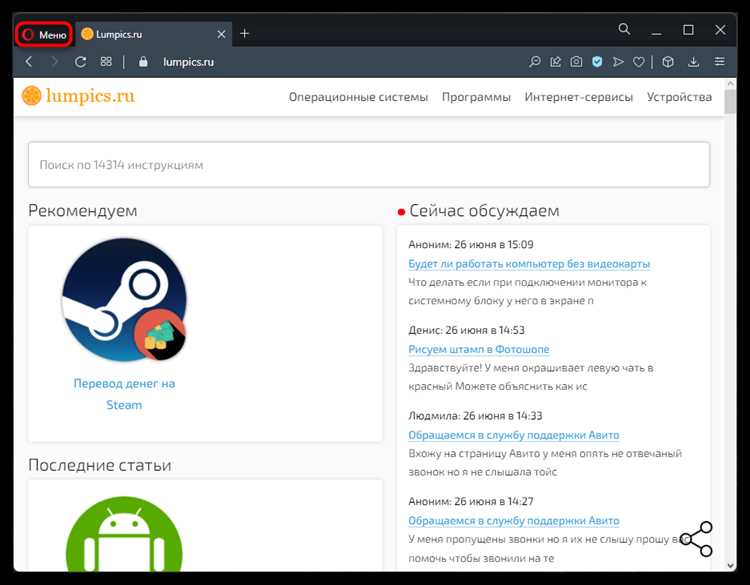Open Перевод денег на Steam link
Image resolution: width=750 pixels, height=585 pixels.
click(x=124, y=394)
